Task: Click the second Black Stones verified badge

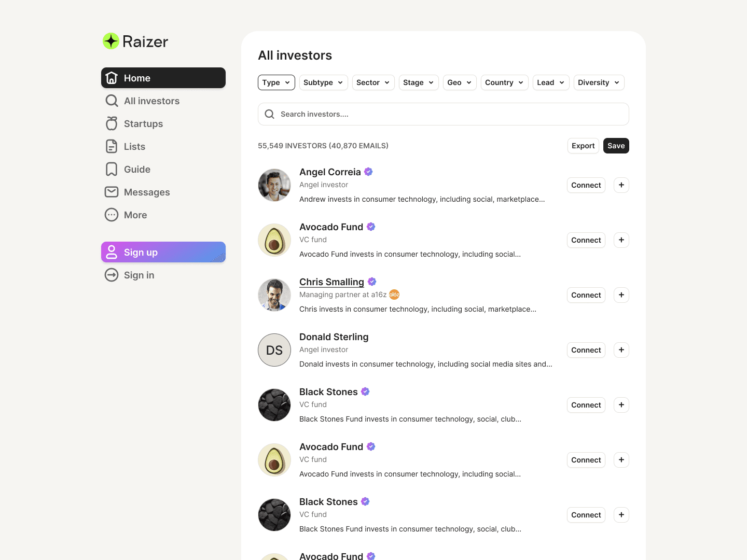Action: (365, 501)
